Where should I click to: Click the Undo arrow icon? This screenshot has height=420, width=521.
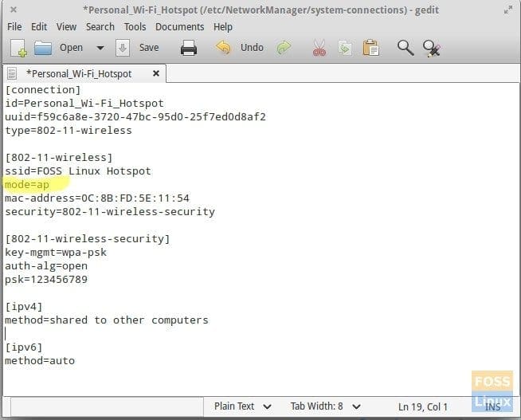[223, 48]
